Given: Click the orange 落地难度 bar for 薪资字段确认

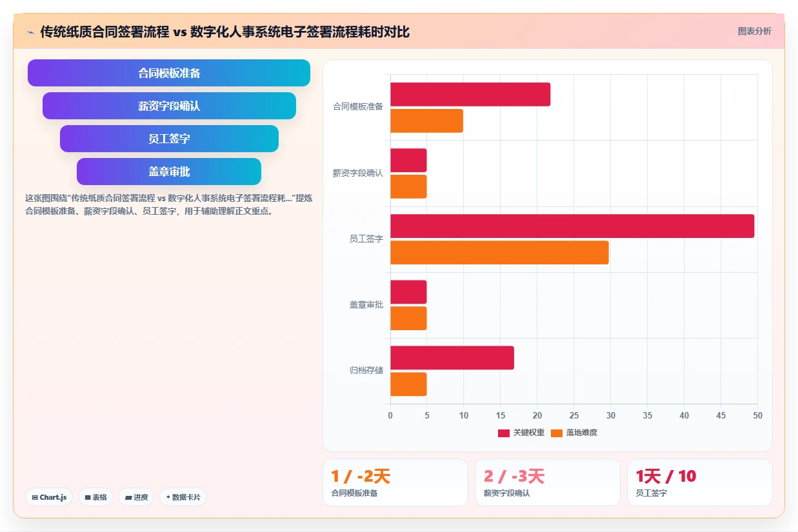Looking at the screenshot, I should tap(408, 186).
